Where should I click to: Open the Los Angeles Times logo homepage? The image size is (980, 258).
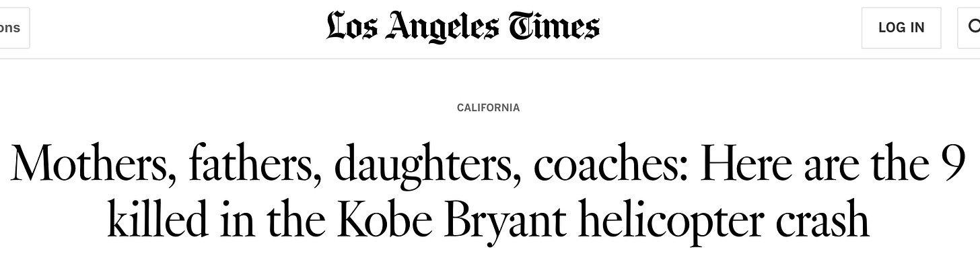[463, 28]
